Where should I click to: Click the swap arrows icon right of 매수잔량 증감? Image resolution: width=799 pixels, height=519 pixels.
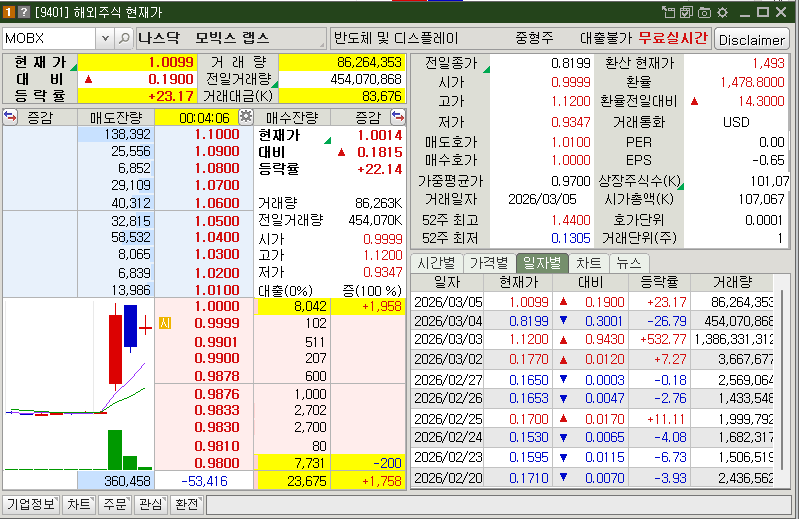pyautogui.click(x=397, y=117)
